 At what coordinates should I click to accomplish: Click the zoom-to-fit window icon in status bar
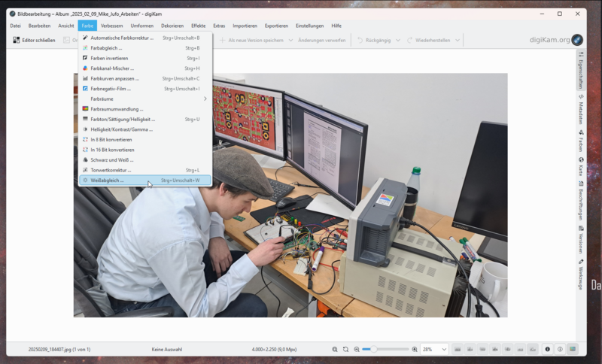pyautogui.click(x=335, y=350)
